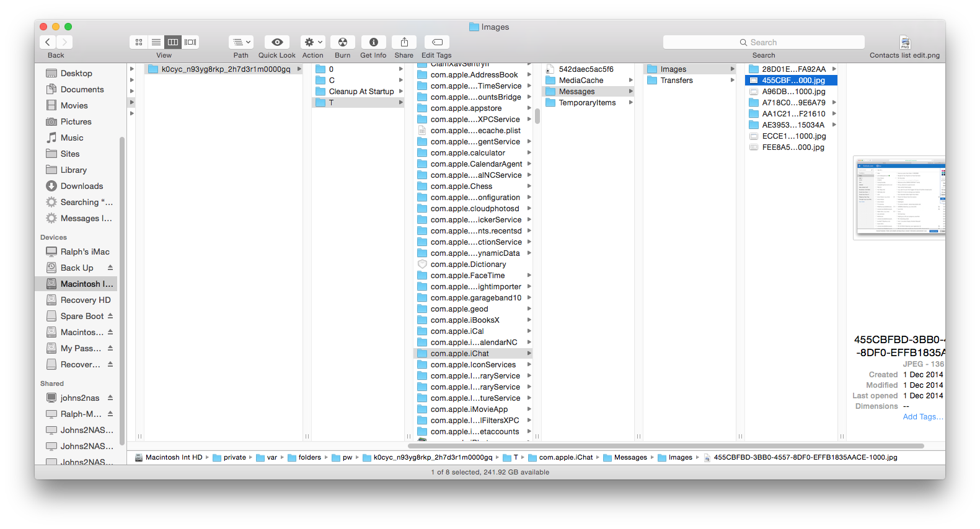The height and width of the screenshot is (529, 980).
Task: Switch to list view
Action: (156, 42)
